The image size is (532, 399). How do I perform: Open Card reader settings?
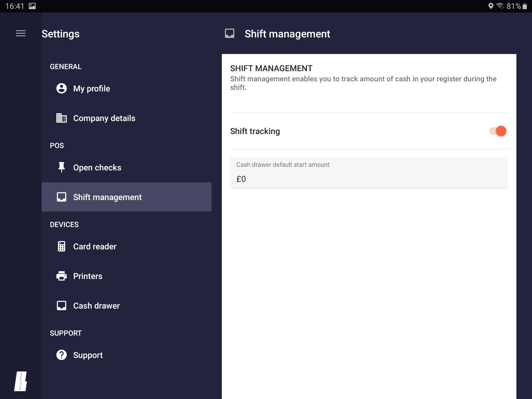(127, 247)
